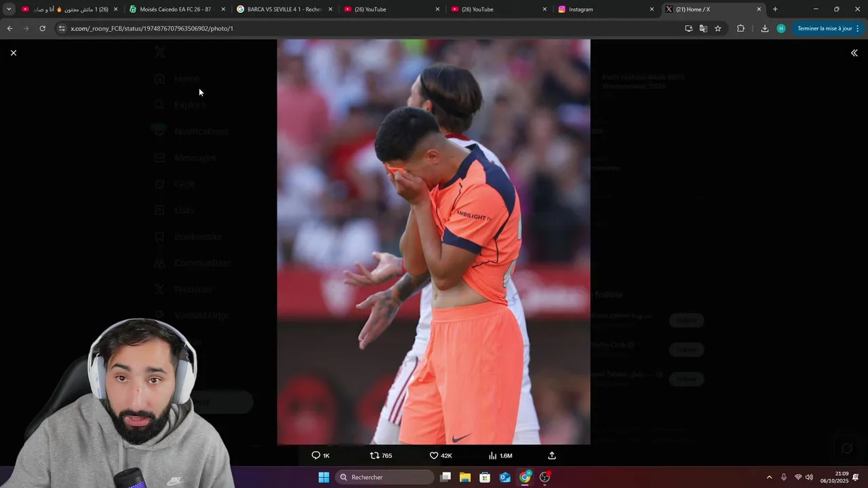Viewport: 868px width, 488px height.
Task: Open the Windows Start menu
Action: [323, 477]
